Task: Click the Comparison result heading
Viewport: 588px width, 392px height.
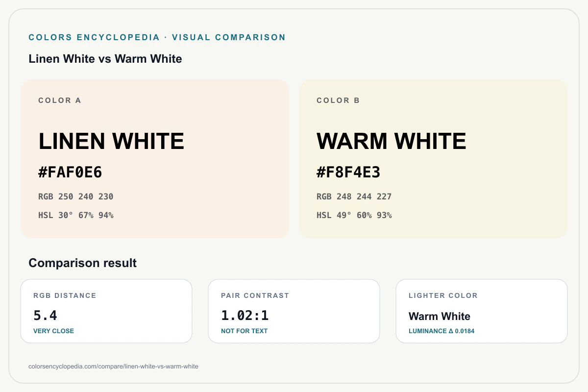Action: click(83, 263)
